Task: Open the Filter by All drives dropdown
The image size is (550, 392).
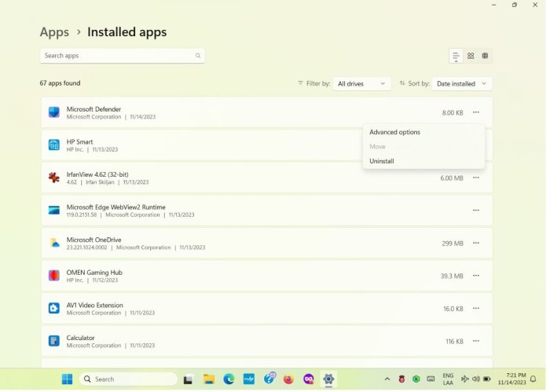Action: tap(364, 84)
